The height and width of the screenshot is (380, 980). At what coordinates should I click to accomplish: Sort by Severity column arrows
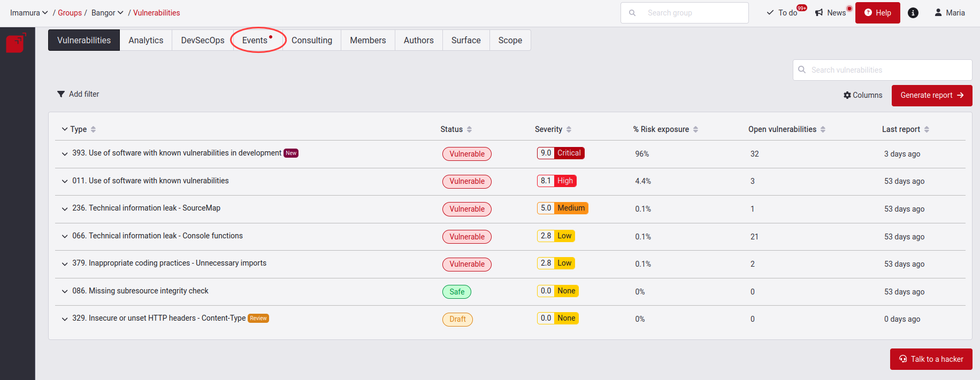click(x=569, y=129)
